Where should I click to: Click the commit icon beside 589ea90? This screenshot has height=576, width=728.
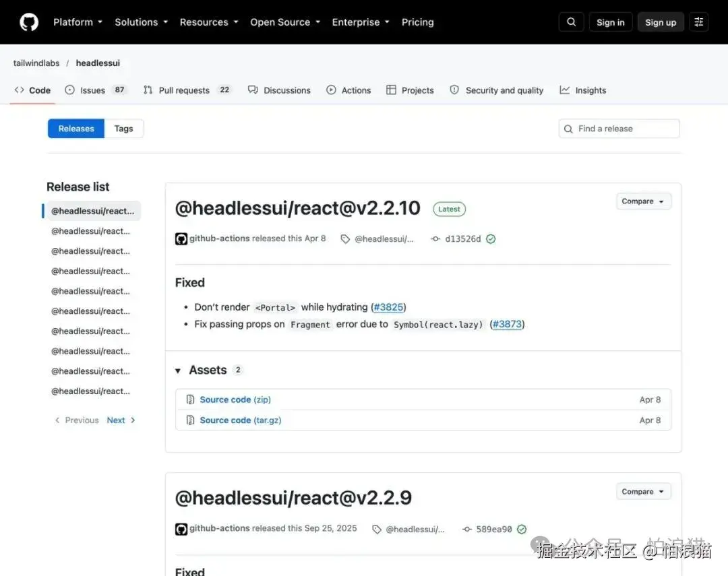(467, 529)
